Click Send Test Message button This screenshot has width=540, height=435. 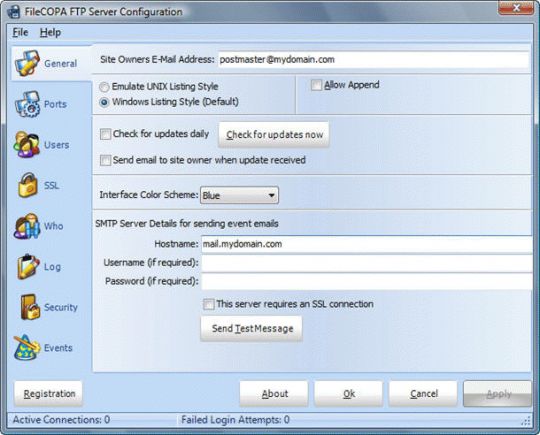[x=252, y=329]
